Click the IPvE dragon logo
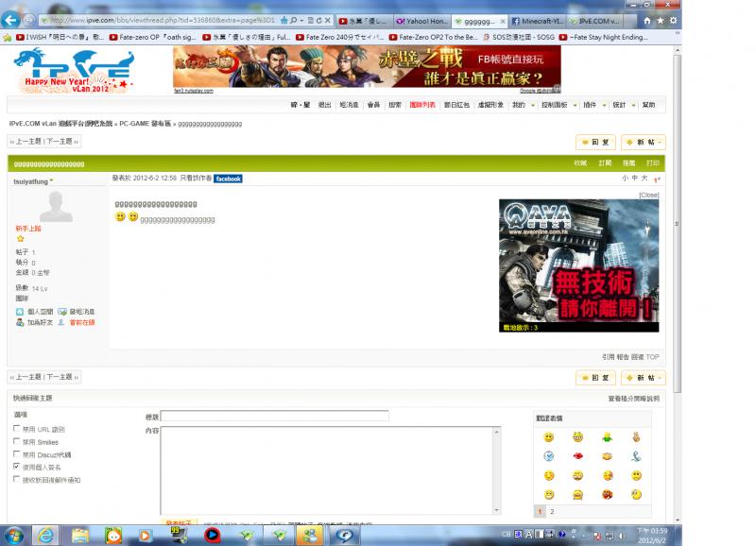 (74, 71)
